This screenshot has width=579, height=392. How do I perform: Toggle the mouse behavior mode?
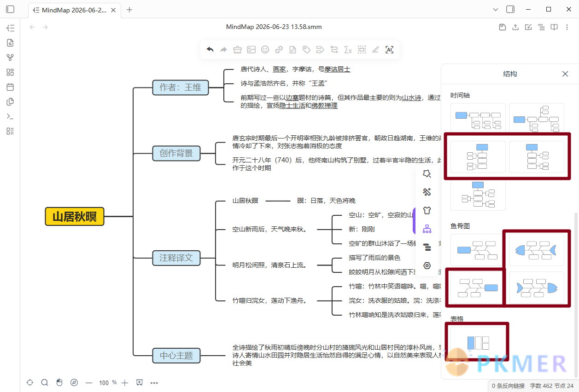click(59, 382)
